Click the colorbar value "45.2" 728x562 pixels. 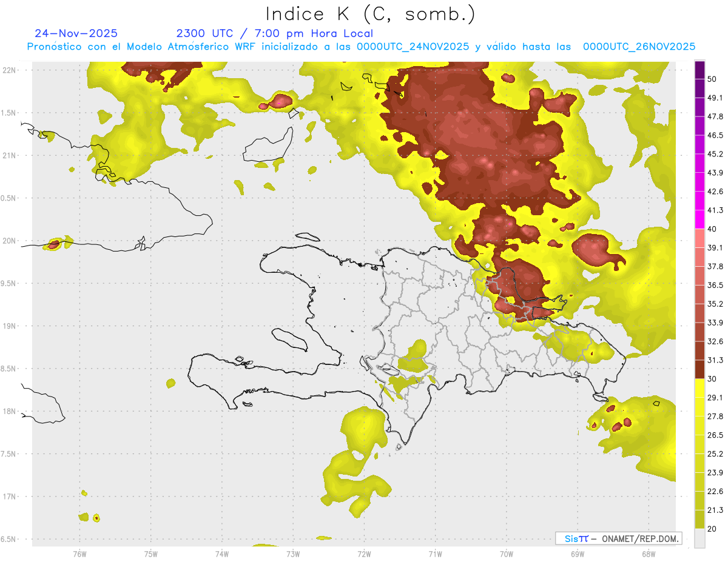coord(715,154)
